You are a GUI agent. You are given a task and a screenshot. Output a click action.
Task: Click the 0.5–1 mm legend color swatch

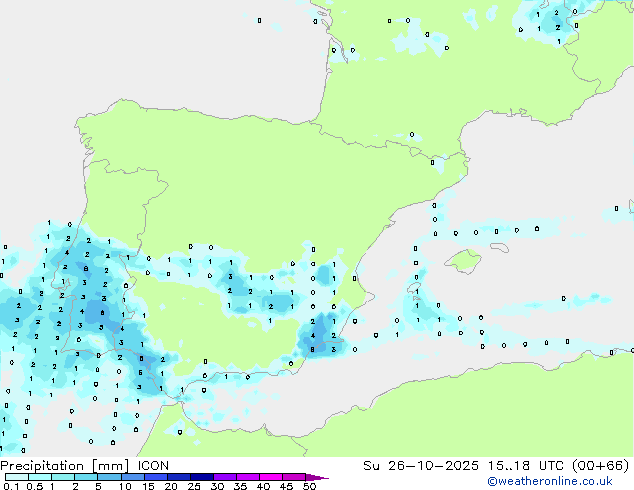pyautogui.click(x=40, y=477)
